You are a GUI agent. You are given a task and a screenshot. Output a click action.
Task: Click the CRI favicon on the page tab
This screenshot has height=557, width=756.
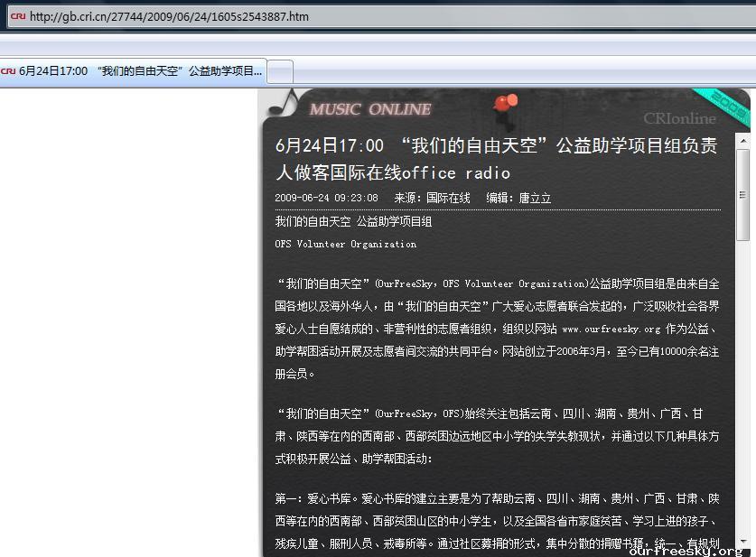pos(9,70)
